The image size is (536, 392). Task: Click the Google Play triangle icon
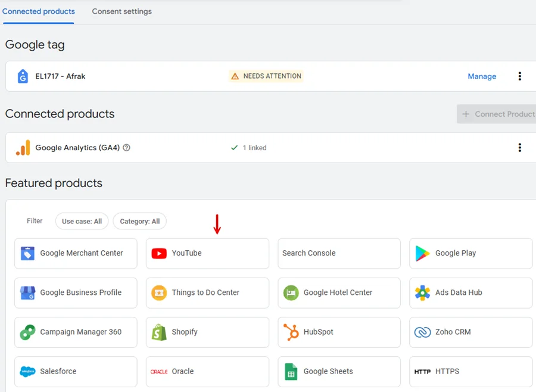[x=422, y=253]
